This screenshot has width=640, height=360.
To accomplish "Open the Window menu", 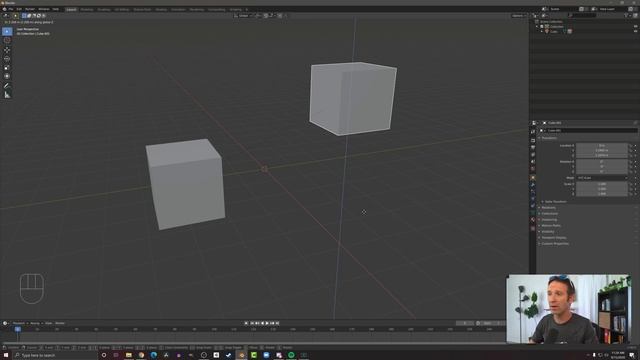I will pyautogui.click(x=44, y=9).
